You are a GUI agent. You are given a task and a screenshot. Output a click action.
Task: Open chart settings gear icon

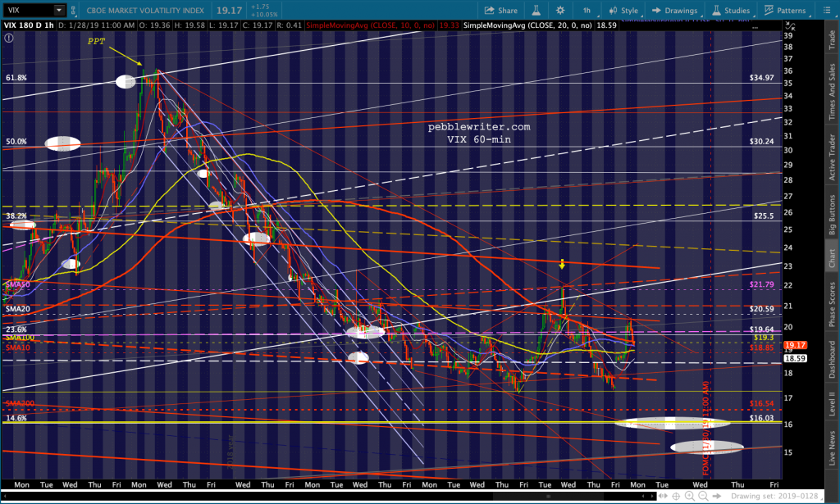[560, 10]
